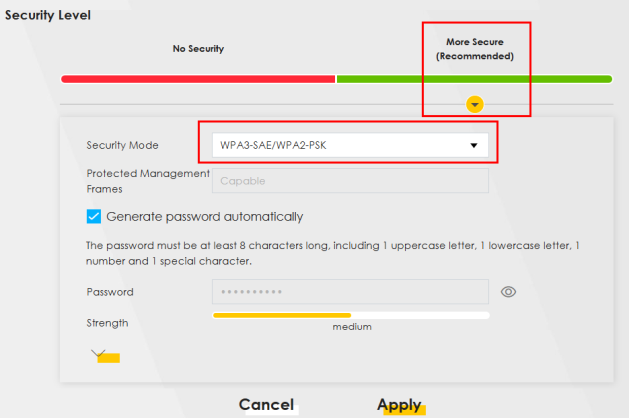Click the yellow password strength bar
This screenshot has height=418, width=629.
(x=282, y=315)
